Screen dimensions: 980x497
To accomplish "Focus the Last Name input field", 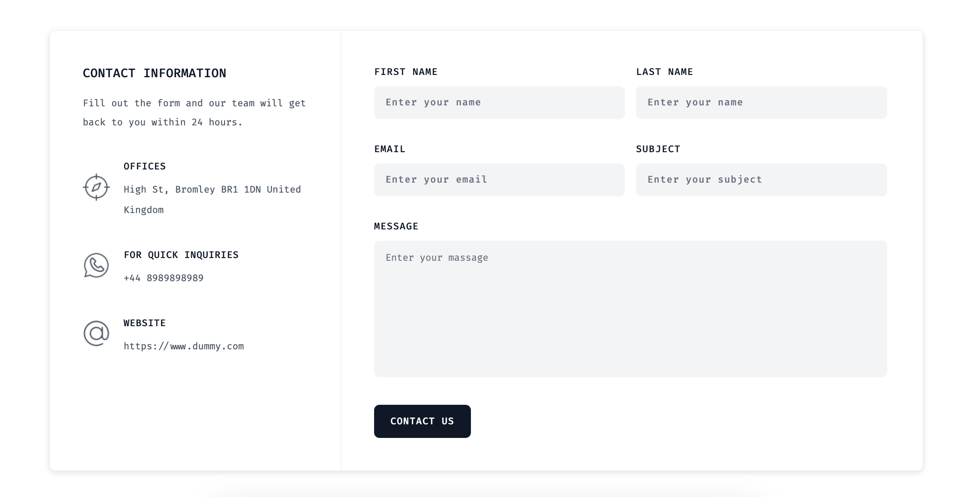I will (x=761, y=103).
